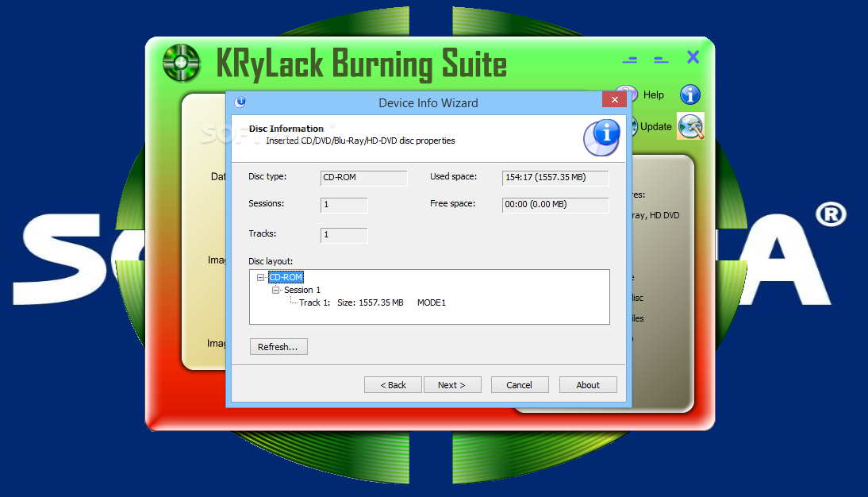Close the Device Info Wizard dialog

(x=614, y=100)
